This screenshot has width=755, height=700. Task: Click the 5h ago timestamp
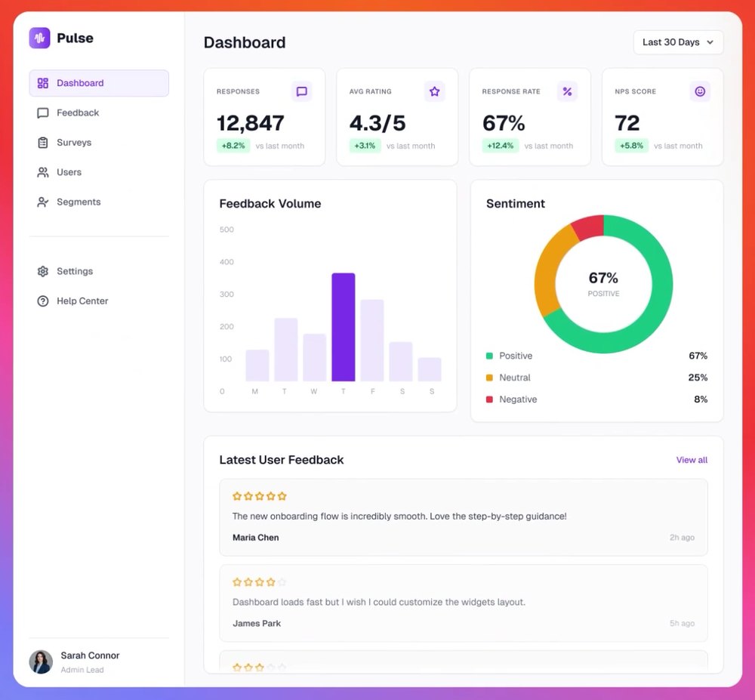(682, 624)
